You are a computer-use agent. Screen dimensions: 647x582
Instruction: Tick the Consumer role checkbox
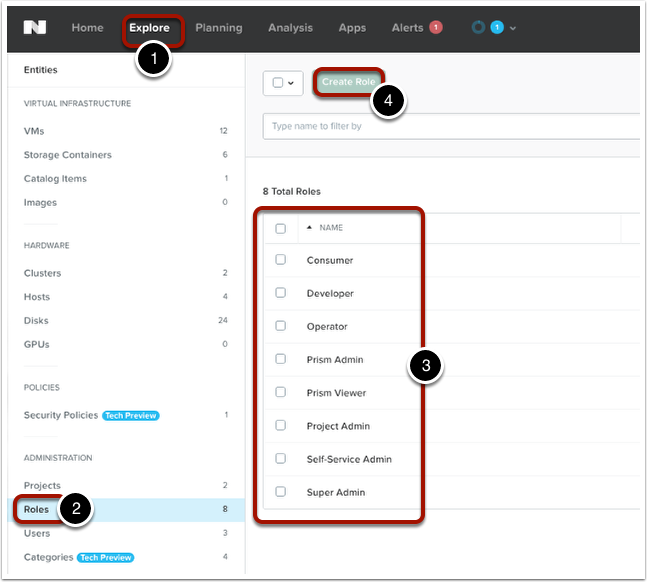point(281,260)
